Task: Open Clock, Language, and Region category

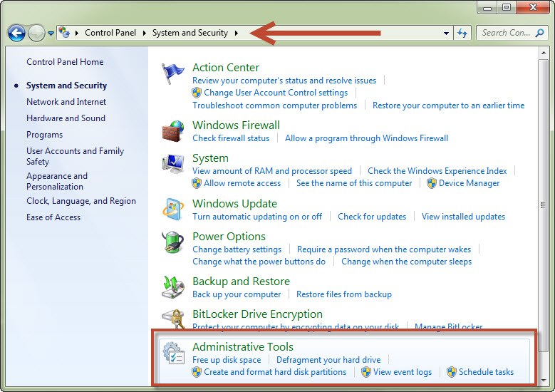Action: coord(81,201)
